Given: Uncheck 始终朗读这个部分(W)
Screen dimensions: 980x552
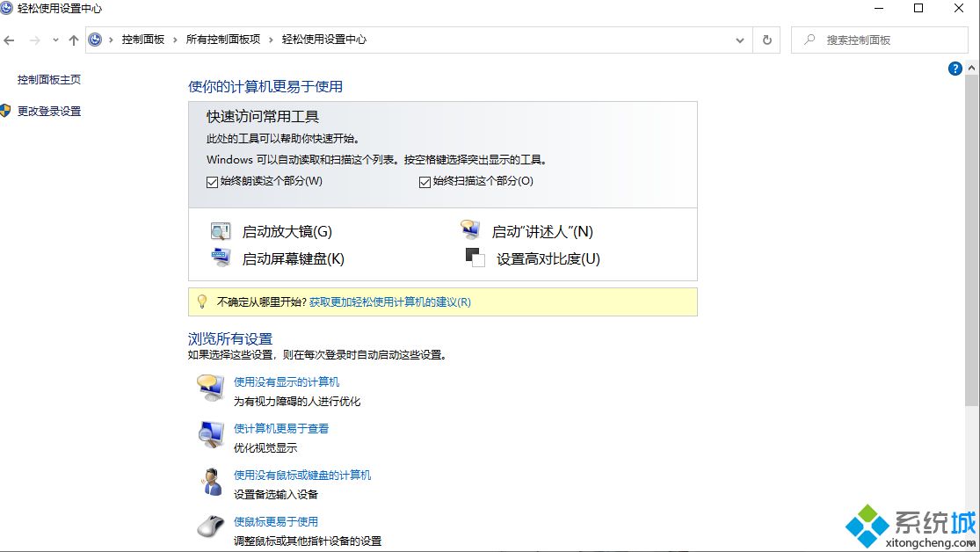Looking at the screenshot, I should (x=212, y=181).
